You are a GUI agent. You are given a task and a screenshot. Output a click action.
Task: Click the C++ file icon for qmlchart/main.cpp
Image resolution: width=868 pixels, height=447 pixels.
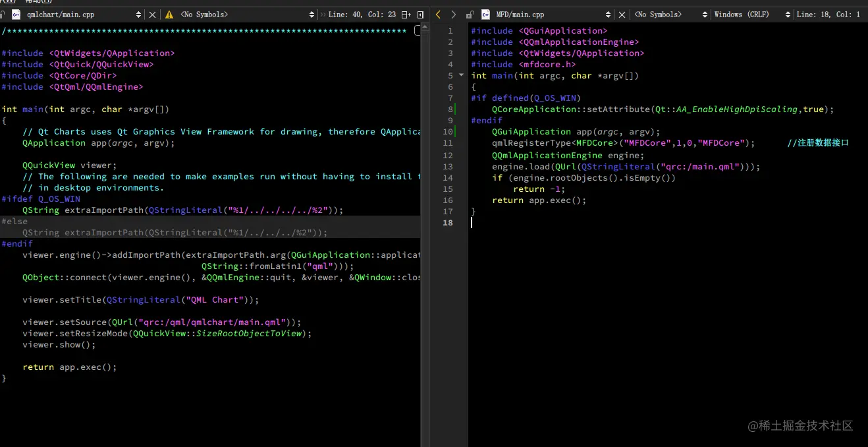pyautogui.click(x=16, y=15)
